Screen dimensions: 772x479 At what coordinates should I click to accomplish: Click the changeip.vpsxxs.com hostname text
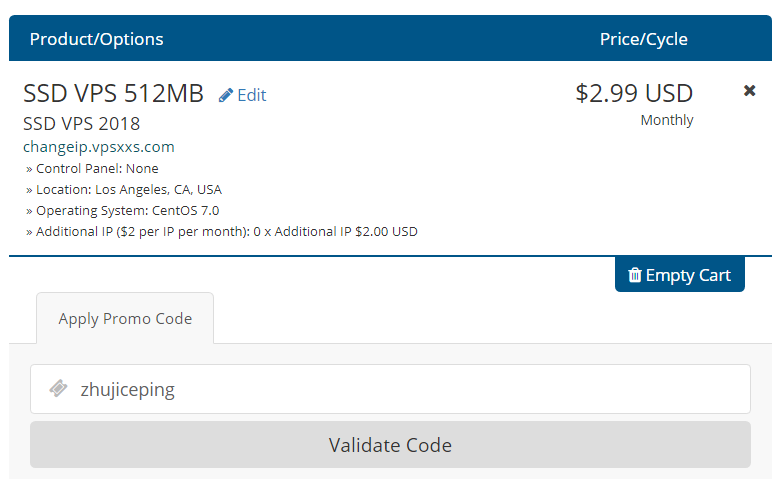coord(98,147)
